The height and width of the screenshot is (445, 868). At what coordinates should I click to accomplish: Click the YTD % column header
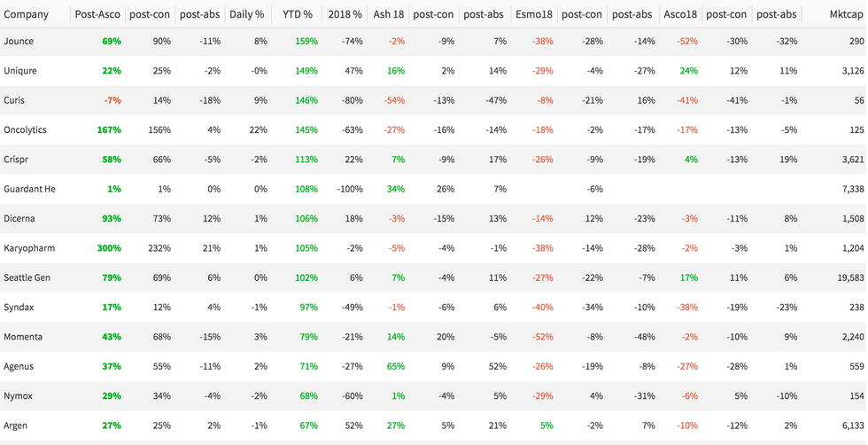click(x=298, y=14)
